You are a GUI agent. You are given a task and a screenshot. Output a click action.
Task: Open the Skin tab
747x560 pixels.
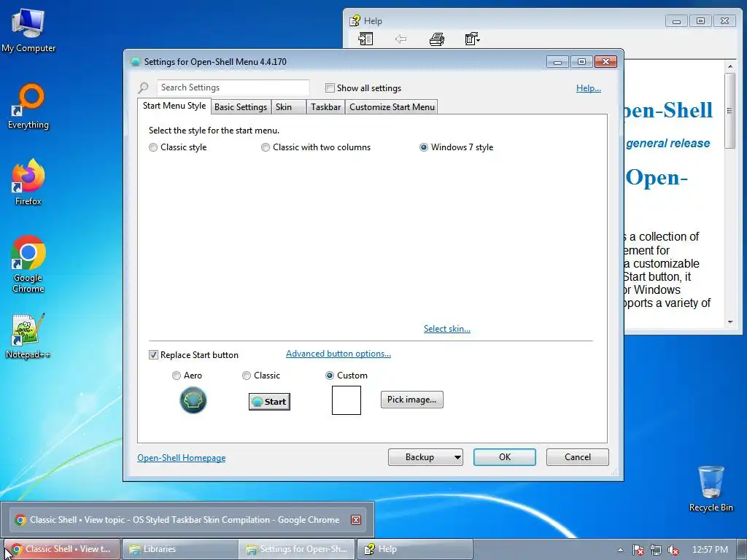click(288, 106)
